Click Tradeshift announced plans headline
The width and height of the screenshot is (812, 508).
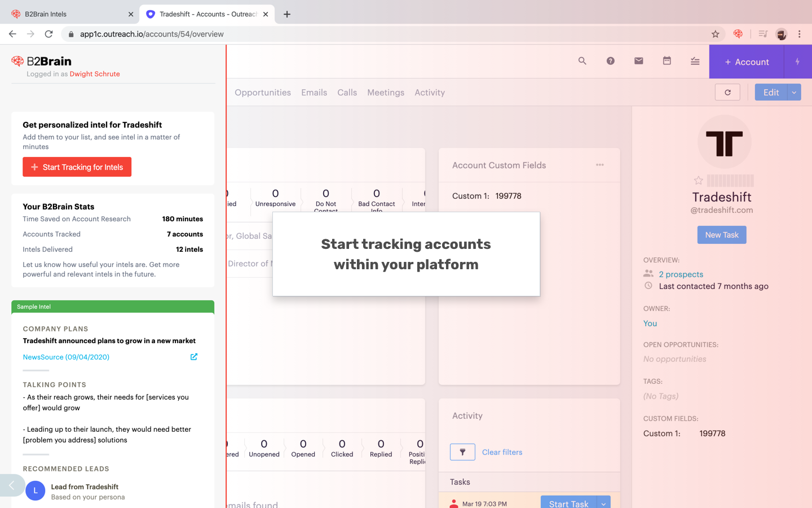pyautogui.click(x=109, y=341)
